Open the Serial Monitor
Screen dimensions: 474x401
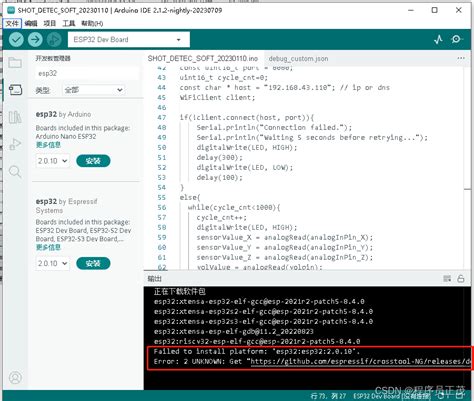click(456, 39)
